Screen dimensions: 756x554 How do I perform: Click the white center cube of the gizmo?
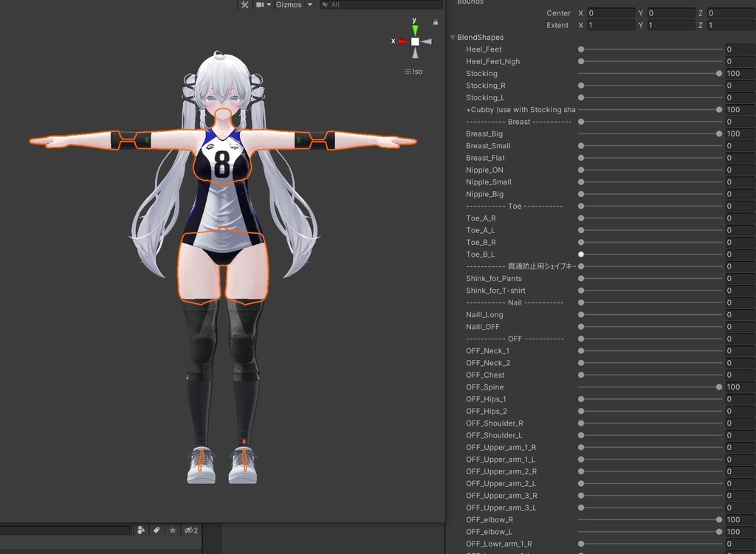(x=415, y=41)
